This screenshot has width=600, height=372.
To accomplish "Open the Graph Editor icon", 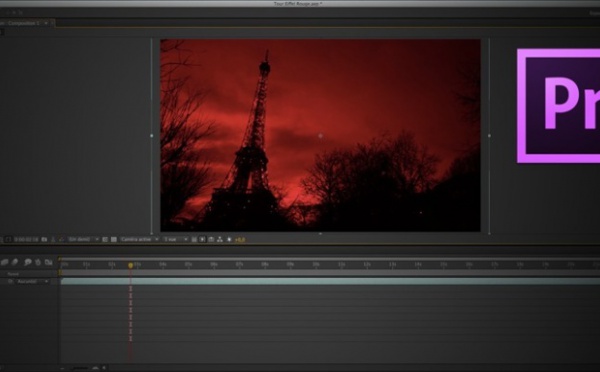I will [x=48, y=262].
